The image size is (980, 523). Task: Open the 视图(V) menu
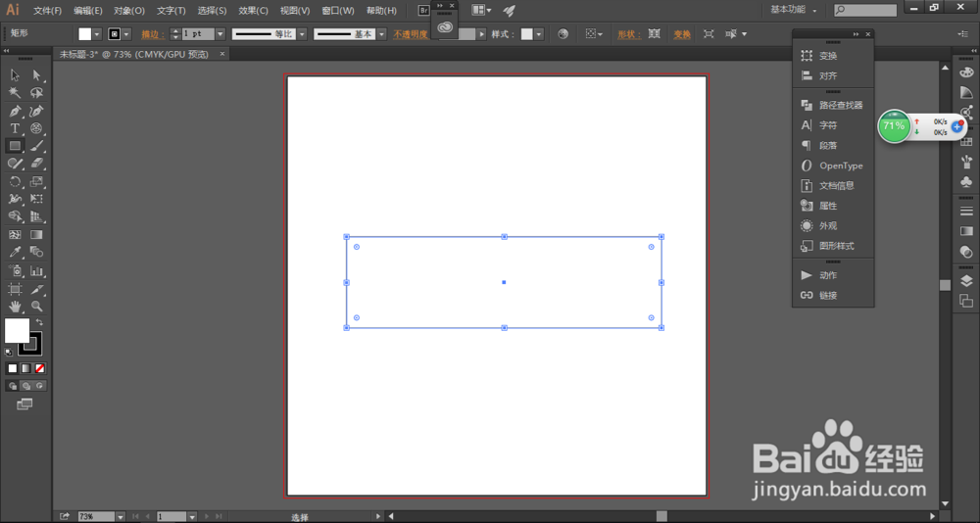295,11
